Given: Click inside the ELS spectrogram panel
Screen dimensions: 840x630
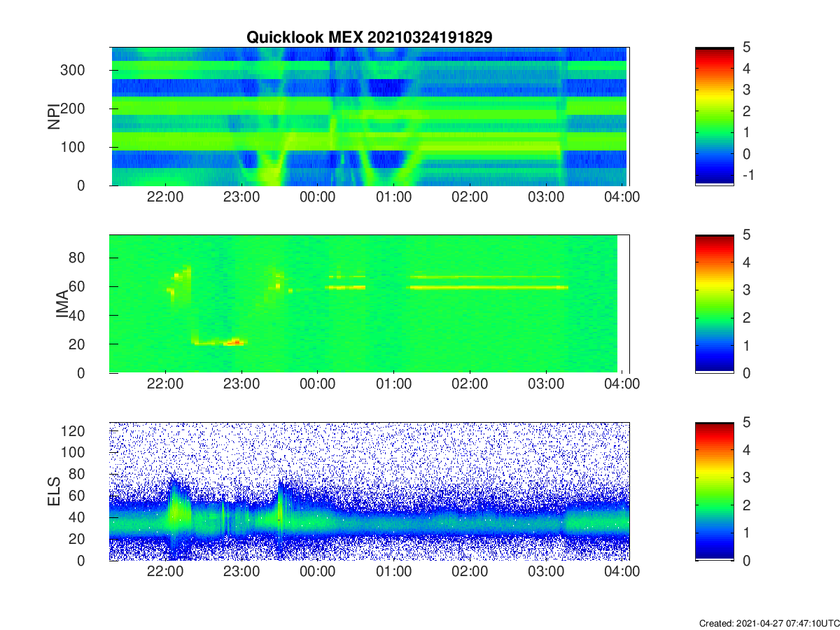Looking at the screenshot, I should [369, 491].
